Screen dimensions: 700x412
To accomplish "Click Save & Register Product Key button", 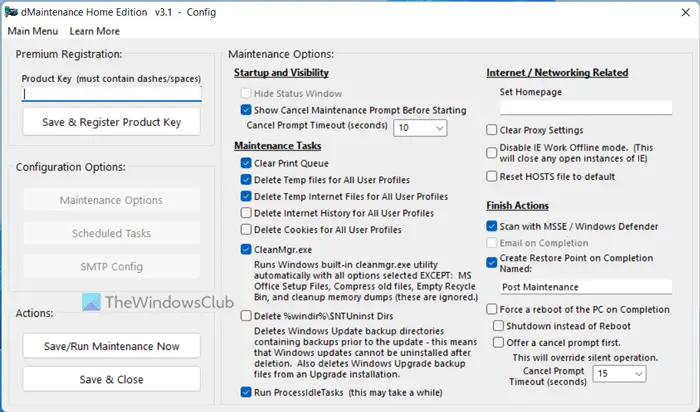I will (112, 122).
